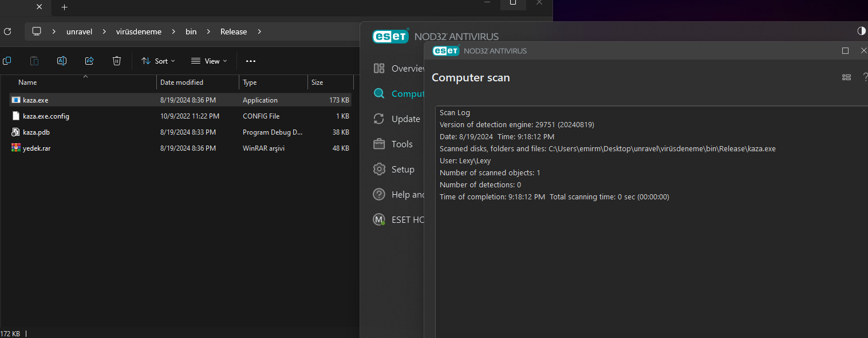
Task: Click 'User: Lexy\Lexy' in the log
Action: [x=465, y=160]
